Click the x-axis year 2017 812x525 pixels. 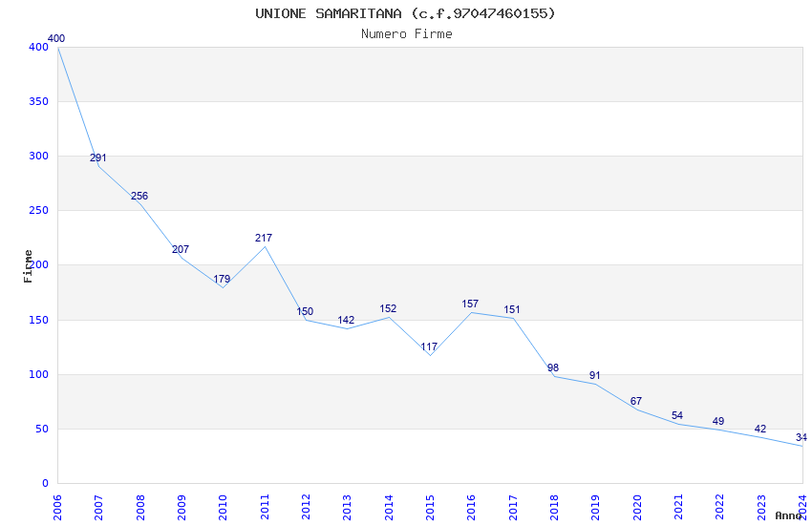(513, 507)
